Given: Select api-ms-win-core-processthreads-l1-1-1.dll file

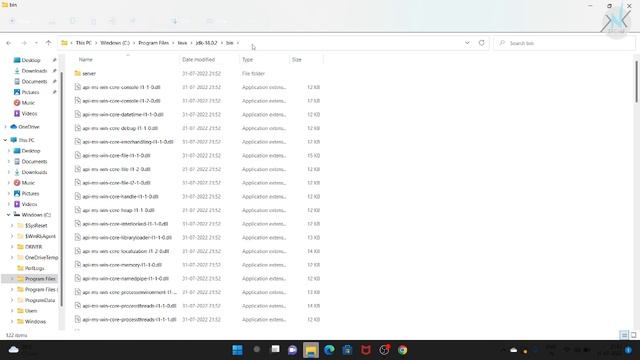Looking at the screenshot, I should pyautogui.click(x=129, y=320).
